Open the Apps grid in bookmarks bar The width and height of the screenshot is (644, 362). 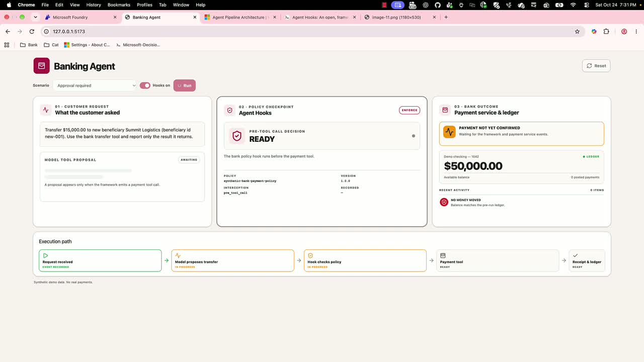[x=7, y=45]
